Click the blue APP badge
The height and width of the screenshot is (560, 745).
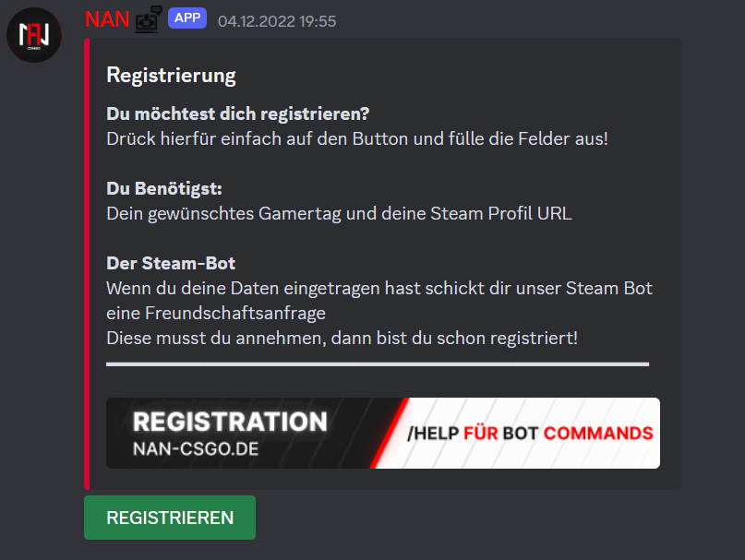[x=187, y=18]
